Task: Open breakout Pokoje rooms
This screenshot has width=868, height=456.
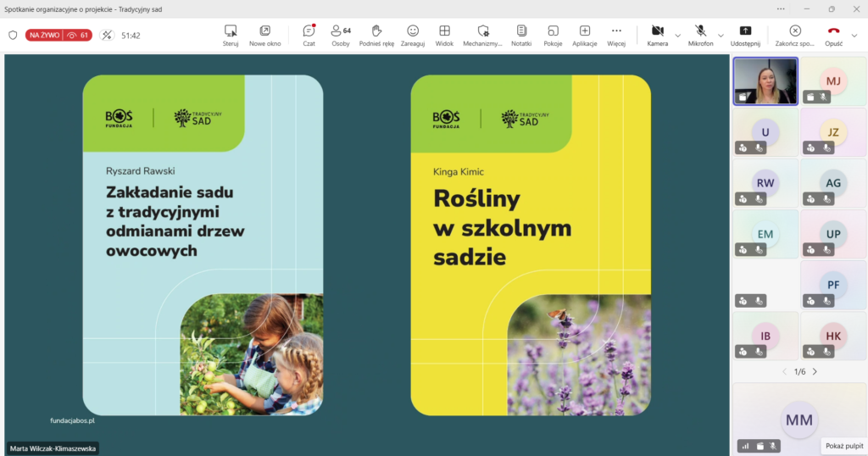Action: [553, 36]
